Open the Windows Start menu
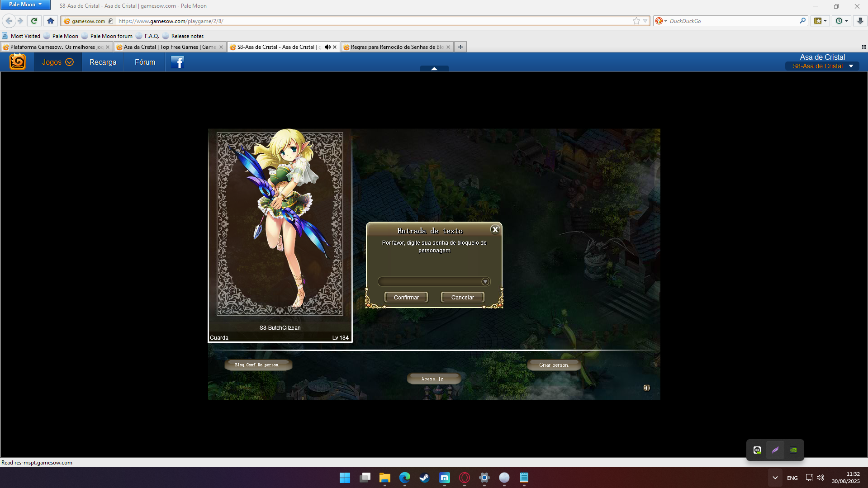 pyautogui.click(x=345, y=478)
